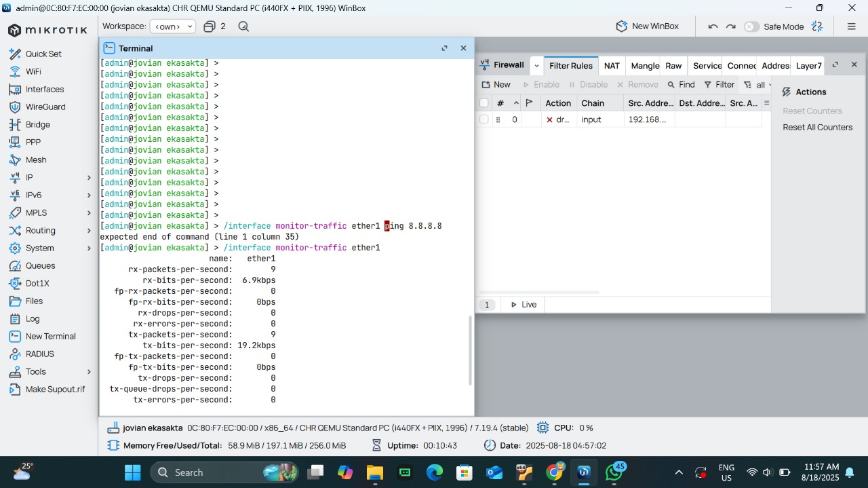868x488 pixels.
Task: Open the hamburger menu at top right
Action: [851, 26]
